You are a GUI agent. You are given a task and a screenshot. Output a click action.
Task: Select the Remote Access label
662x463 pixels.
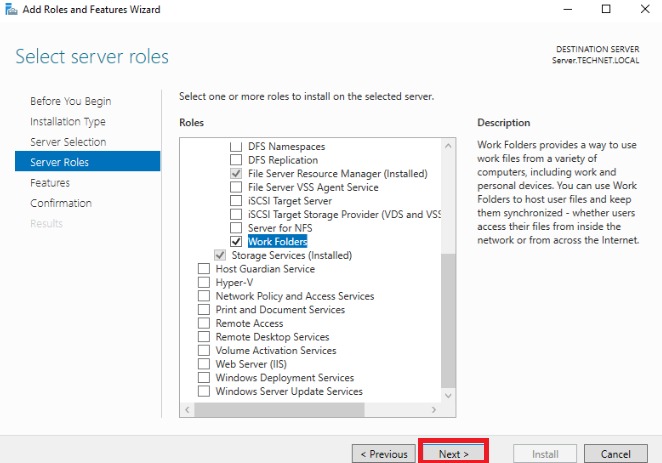(250, 323)
